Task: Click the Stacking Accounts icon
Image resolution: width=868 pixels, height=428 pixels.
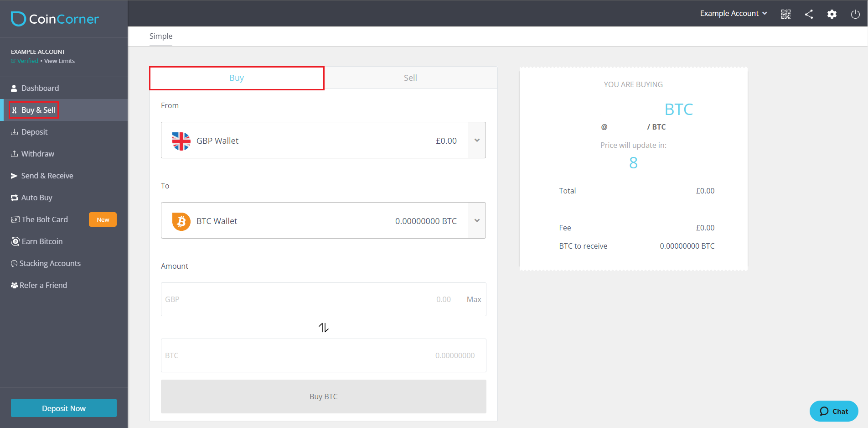Action: coord(14,263)
